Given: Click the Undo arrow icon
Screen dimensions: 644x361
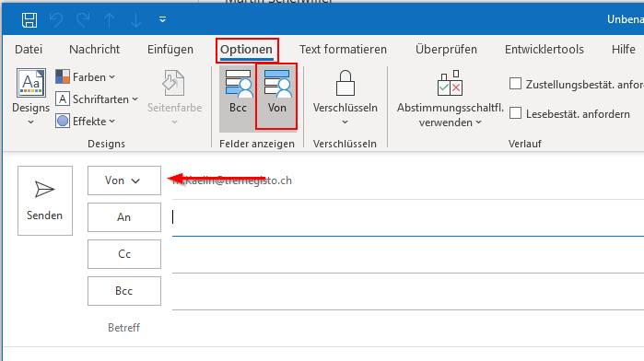Looking at the screenshot, I should [x=56, y=19].
